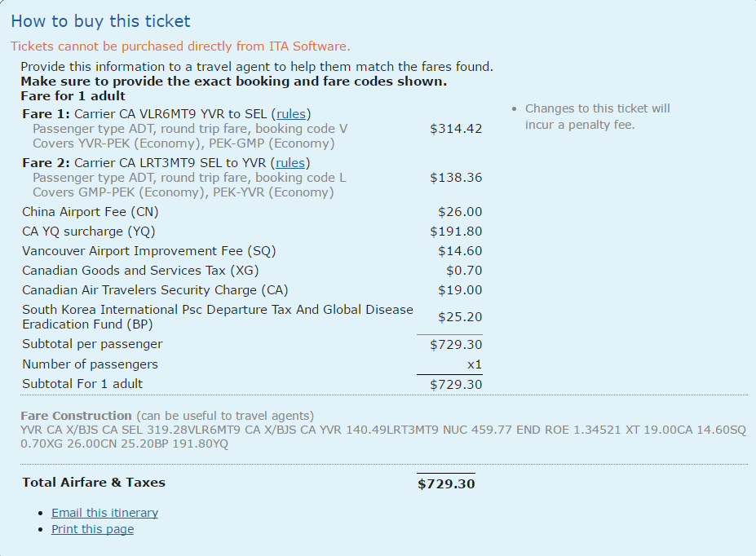
Task: Click the How to buy this ticket heading
Action: tap(100, 21)
